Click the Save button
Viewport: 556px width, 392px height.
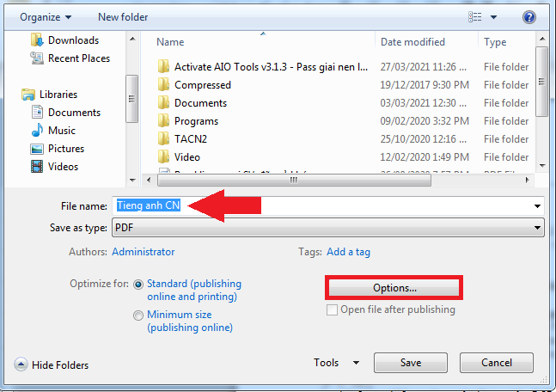point(411,363)
